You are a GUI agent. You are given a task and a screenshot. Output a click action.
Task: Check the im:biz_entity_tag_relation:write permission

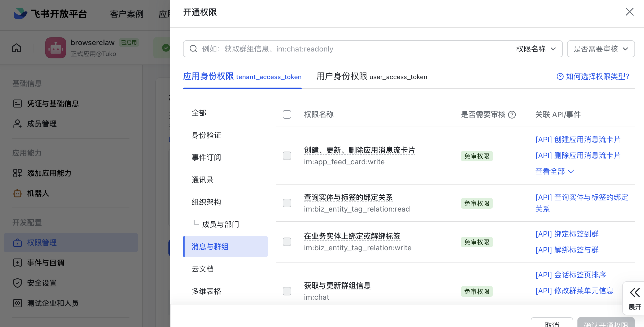pos(287,242)
